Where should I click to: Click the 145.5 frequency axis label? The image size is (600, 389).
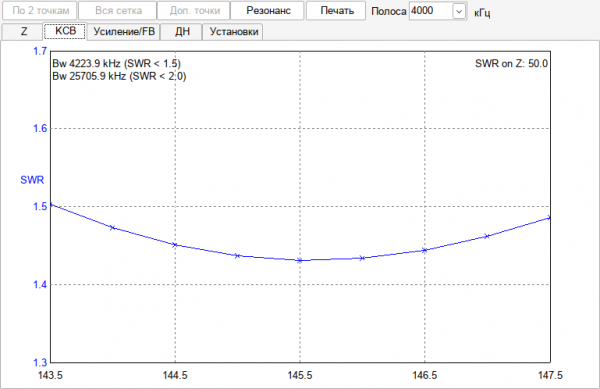point(300,375)
